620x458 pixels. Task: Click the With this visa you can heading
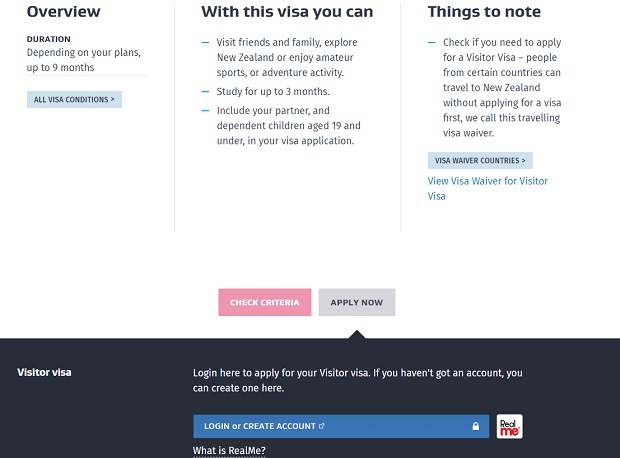(287, 12)
